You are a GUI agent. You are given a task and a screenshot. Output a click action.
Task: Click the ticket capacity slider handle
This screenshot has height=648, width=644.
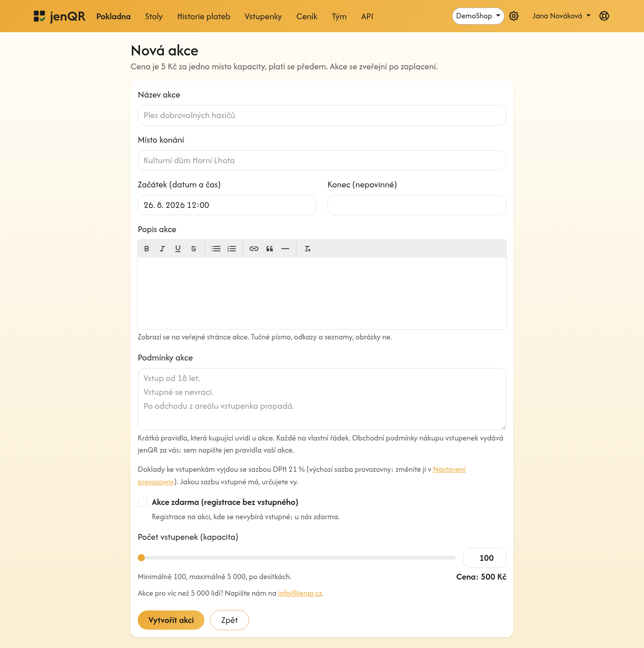[x=141, y=558]
